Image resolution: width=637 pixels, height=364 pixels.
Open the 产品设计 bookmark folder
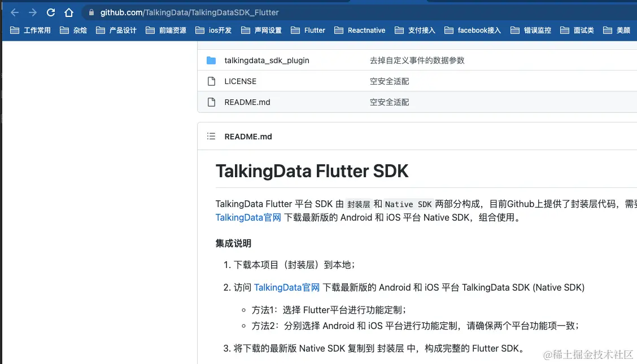click(x=116, y=30)
